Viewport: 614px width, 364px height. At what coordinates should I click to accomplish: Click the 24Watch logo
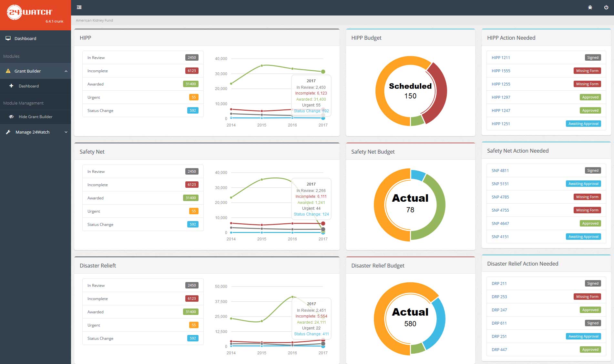[30, 13]
